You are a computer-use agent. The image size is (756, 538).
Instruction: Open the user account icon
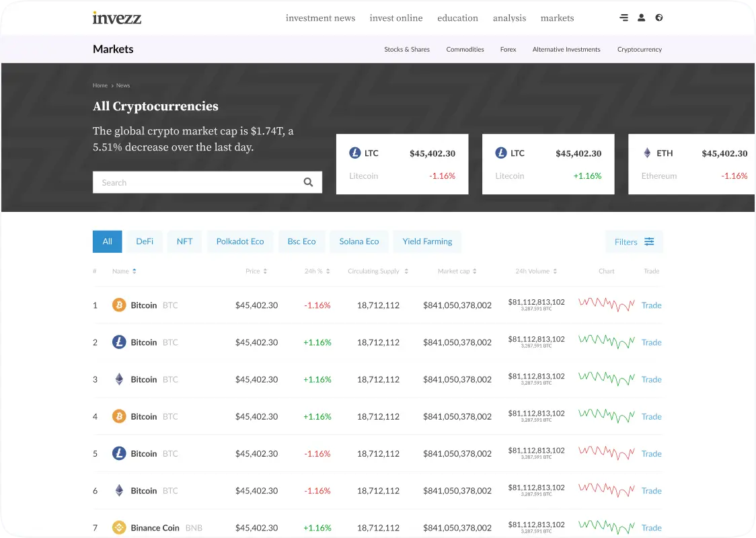click(x=641, y=18)
